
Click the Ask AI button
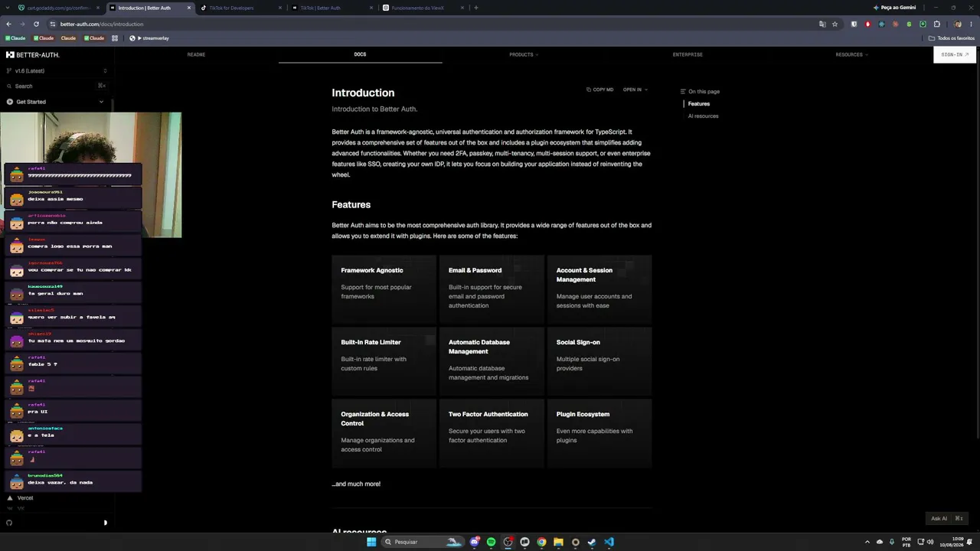[946, 518]
